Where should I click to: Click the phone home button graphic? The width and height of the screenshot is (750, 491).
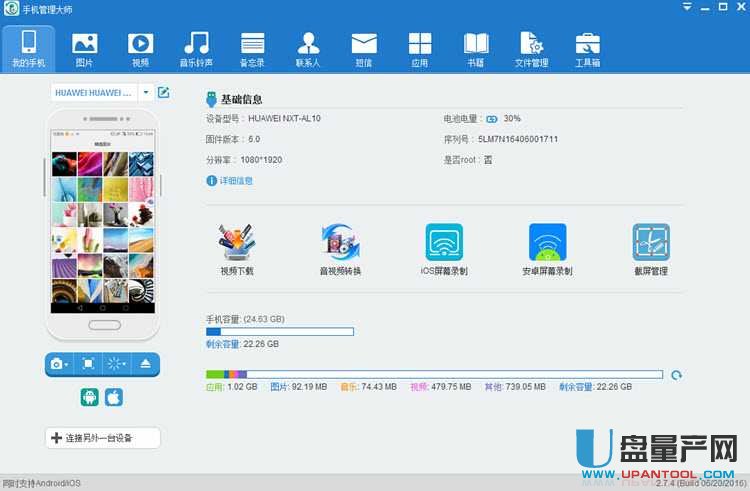coord(104,325)
